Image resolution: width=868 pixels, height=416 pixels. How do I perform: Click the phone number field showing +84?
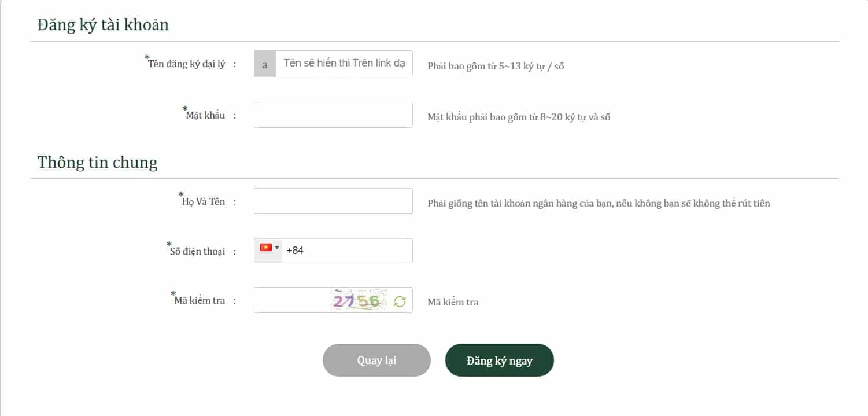tap(347, 251)
